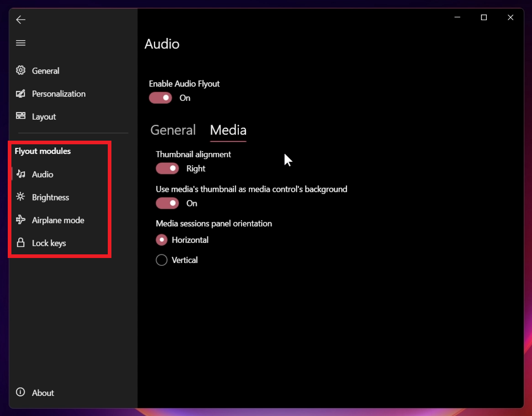The image size is (532, 416).
Task: Select Vertical media sessions panel orientation
Action: point(161,260)
